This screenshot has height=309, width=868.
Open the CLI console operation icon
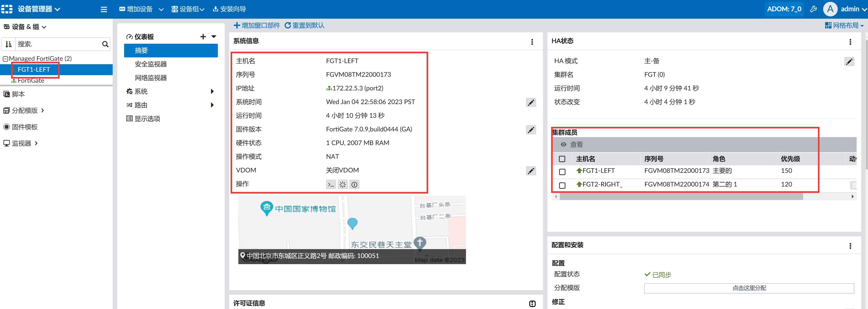coord(331,184)
